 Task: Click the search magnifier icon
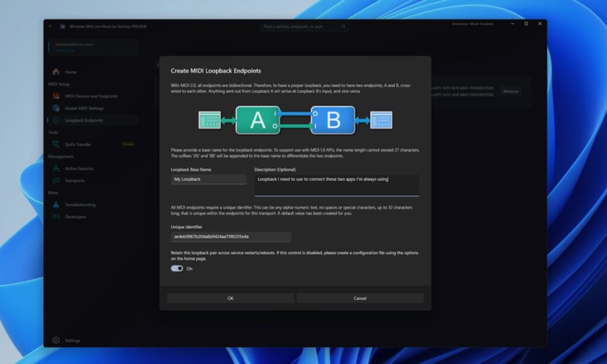click(x=343, y=26)
